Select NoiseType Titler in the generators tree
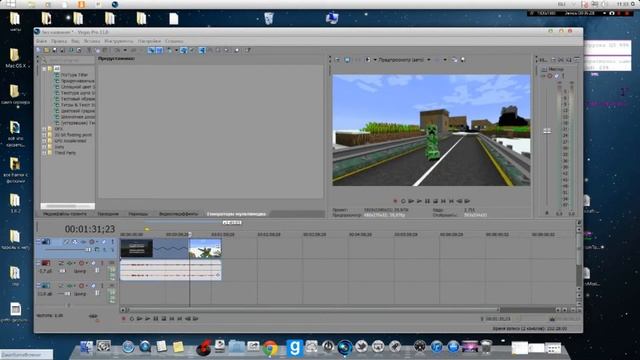The image size is (640, 360). pyautogui.click(x=75, y=75)
